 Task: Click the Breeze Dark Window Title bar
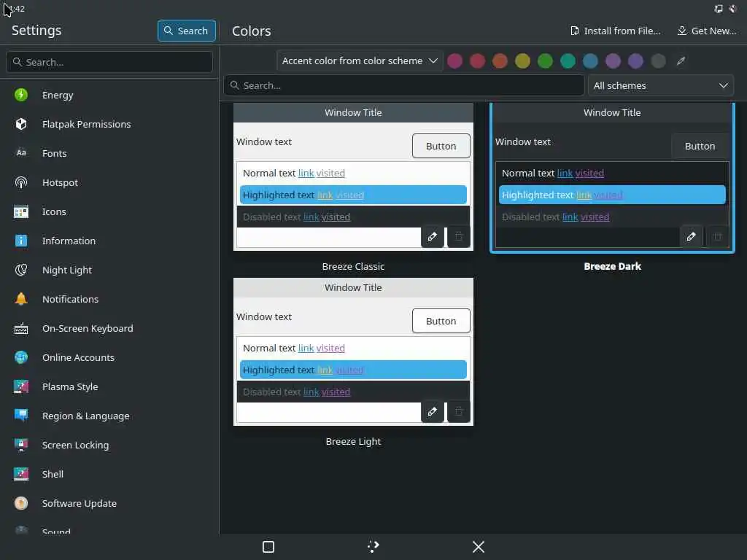[612, 113]
